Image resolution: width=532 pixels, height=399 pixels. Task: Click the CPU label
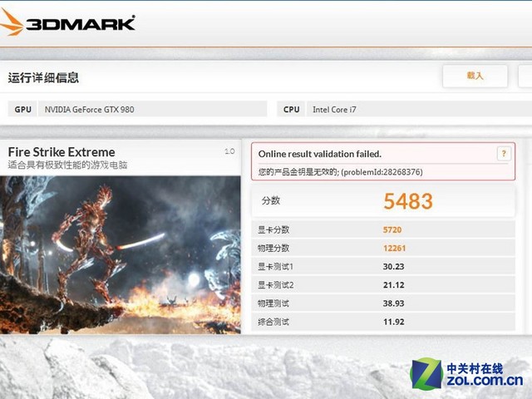pyautogui.click(x=291, y=109)
